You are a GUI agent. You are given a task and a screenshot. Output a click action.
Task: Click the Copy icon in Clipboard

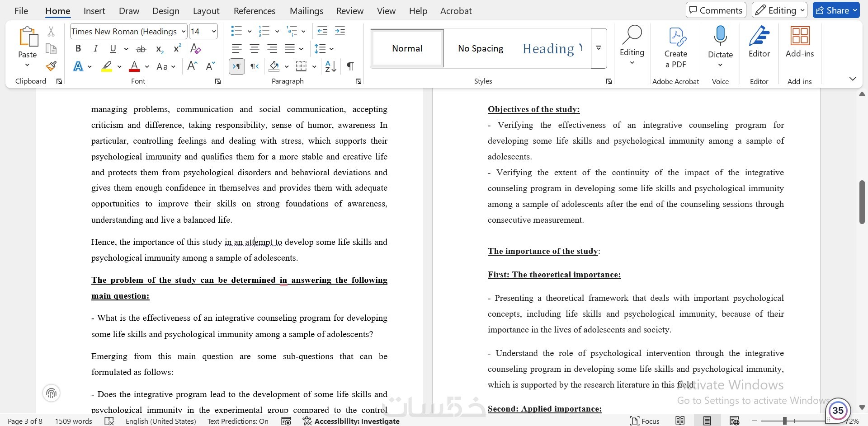[51, 49]
